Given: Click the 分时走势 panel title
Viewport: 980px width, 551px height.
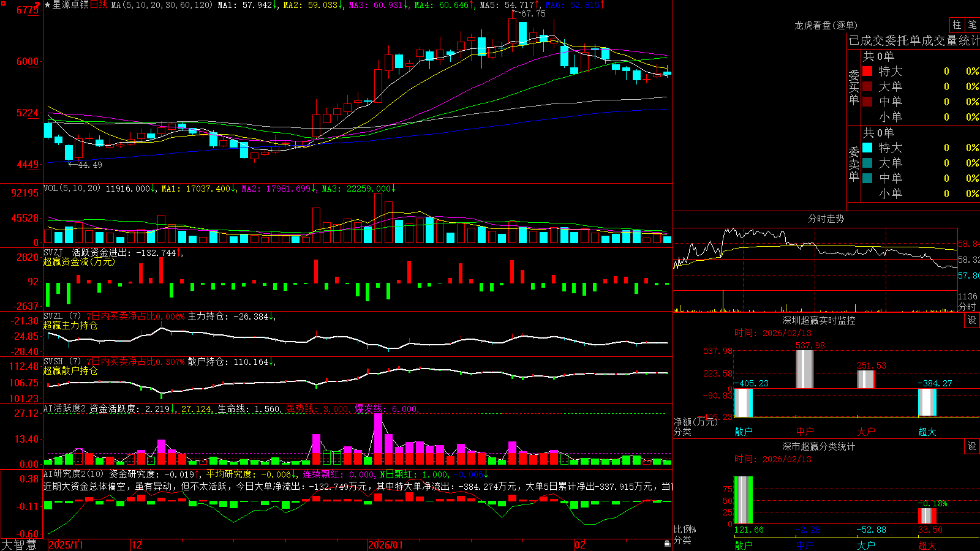Looking at the screenshot, I should 826,219.
